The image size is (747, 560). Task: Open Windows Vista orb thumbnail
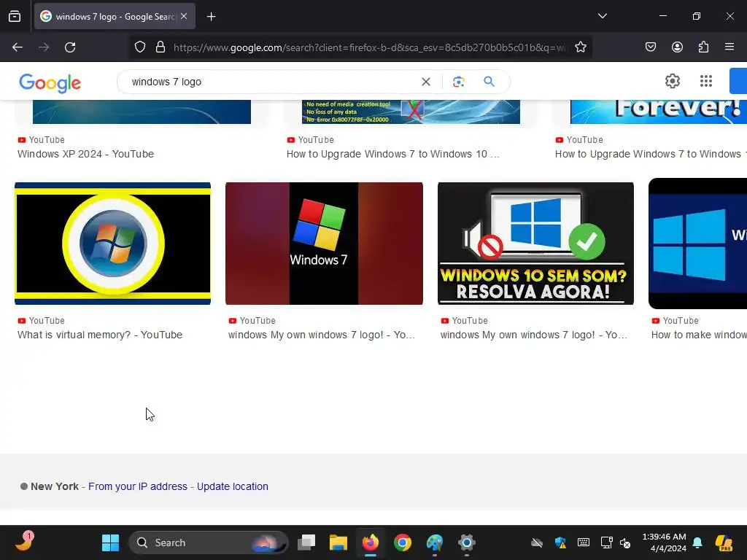pos(113,244)
